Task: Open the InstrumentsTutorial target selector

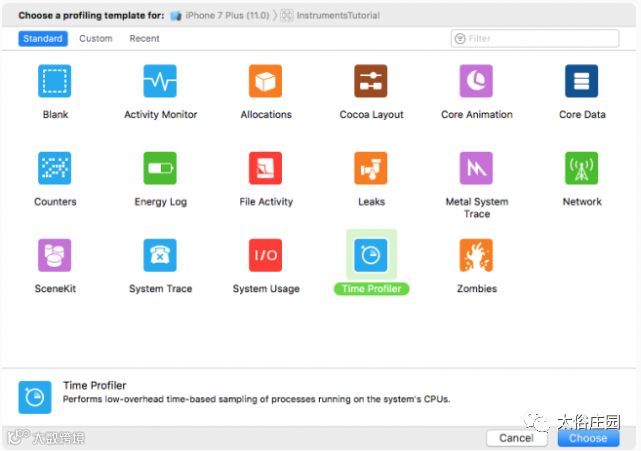Action: point(330,16)
